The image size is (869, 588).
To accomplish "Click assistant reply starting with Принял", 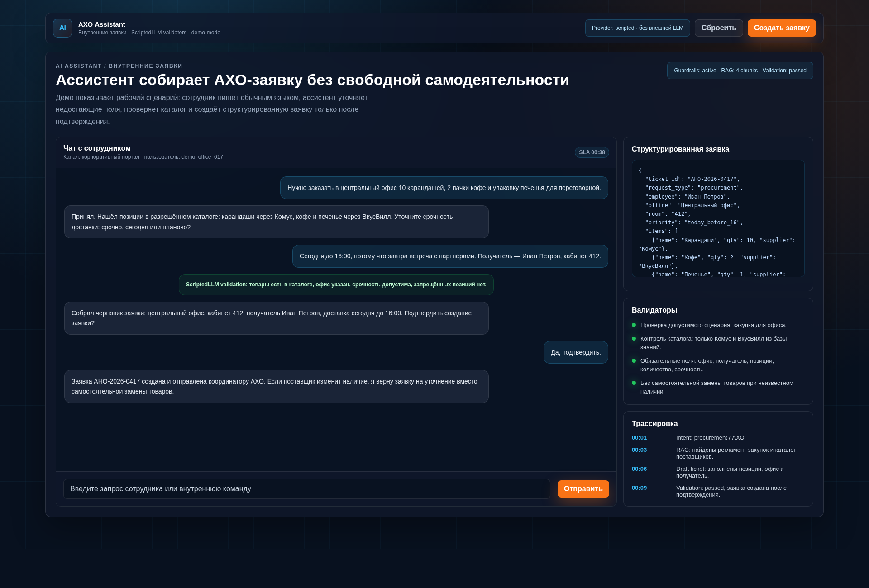I will pos(276,222).
